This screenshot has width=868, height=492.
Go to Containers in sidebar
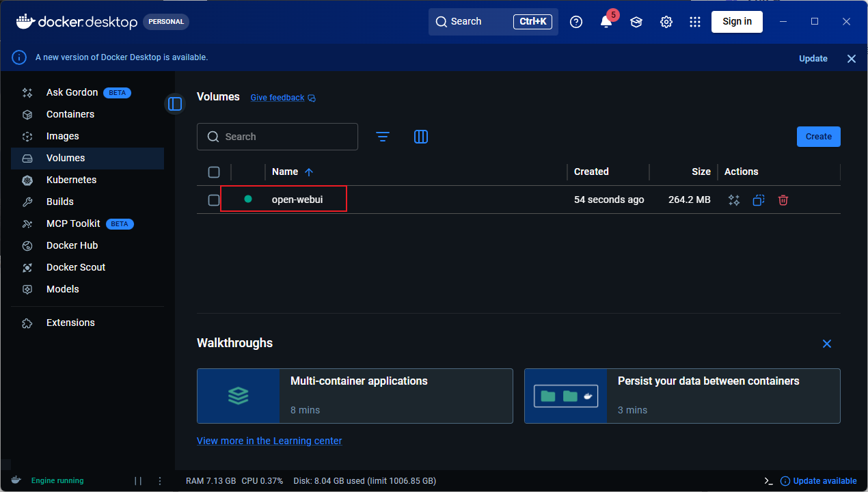(87, 114)
